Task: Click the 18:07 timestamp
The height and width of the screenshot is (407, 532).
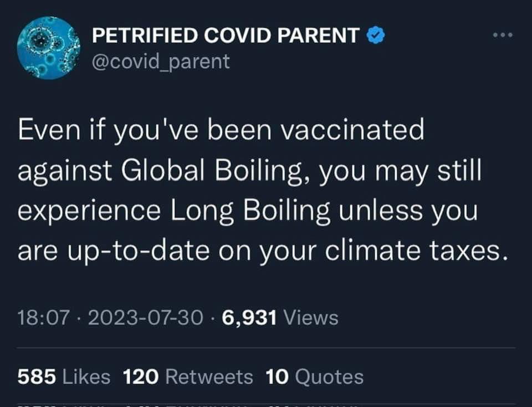Action: [x=44, y=318]
